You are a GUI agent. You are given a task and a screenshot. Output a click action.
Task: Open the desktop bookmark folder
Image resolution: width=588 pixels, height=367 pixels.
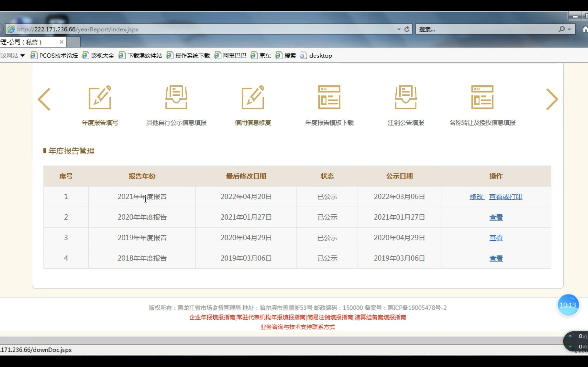click(x=321, y=55)
